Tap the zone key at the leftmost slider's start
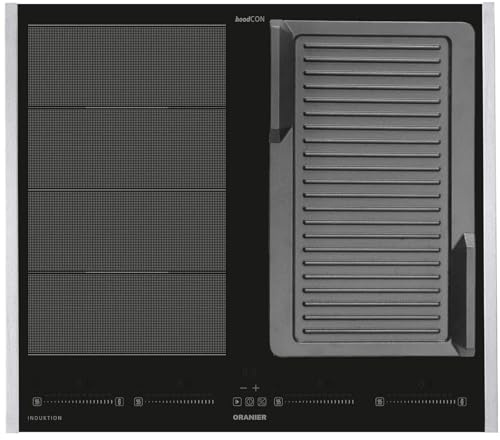500x440 pixels. (x=37, y=402)
